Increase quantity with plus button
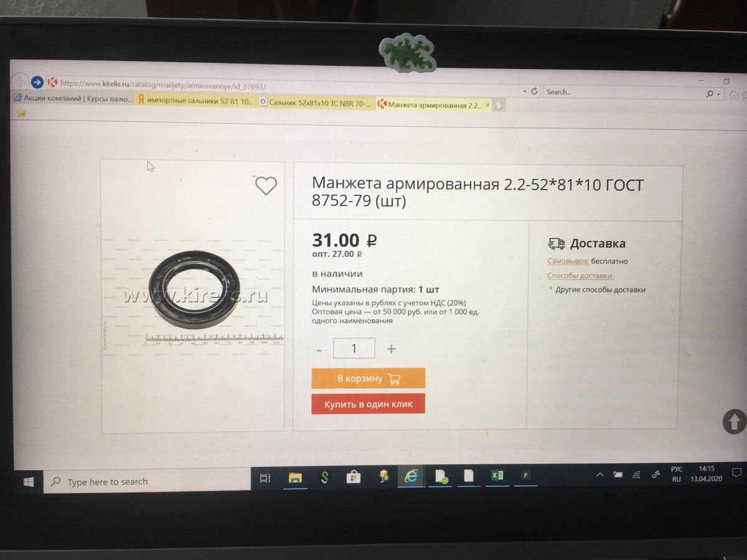Image resolution: width=747 pixels, height=560 pixels. [x=392, y=349]
